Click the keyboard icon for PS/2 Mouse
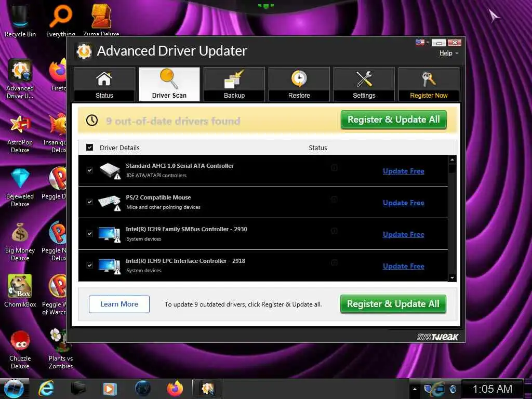 point(110,203)
